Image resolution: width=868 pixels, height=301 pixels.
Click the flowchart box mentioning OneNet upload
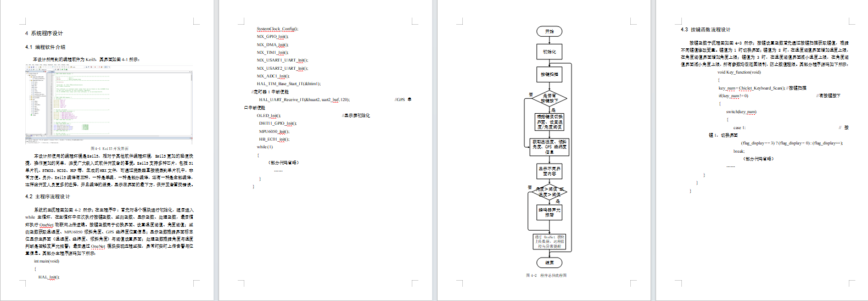coord(549,242)
